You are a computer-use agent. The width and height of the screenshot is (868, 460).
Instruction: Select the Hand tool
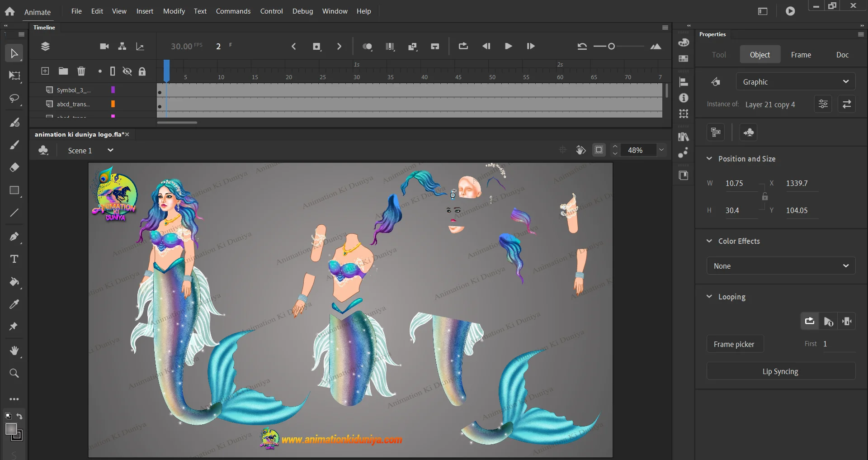(14, 351)
